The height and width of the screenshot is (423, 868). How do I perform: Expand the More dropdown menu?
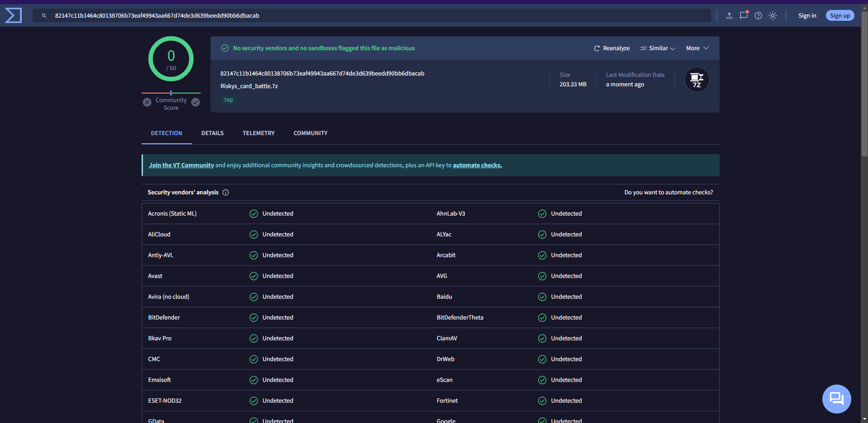[x=697, y=48]
